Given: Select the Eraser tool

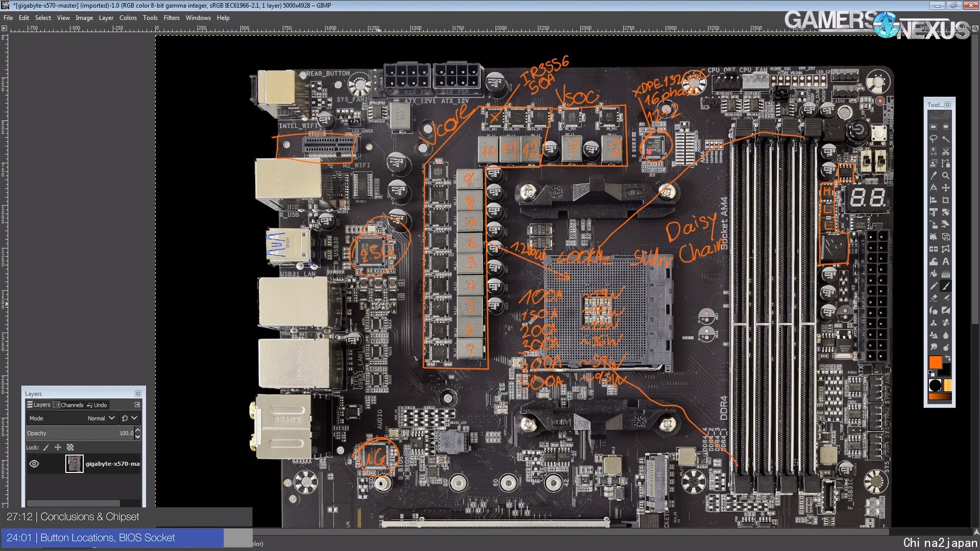Looking at the screenshot, I should coord(934,297).
